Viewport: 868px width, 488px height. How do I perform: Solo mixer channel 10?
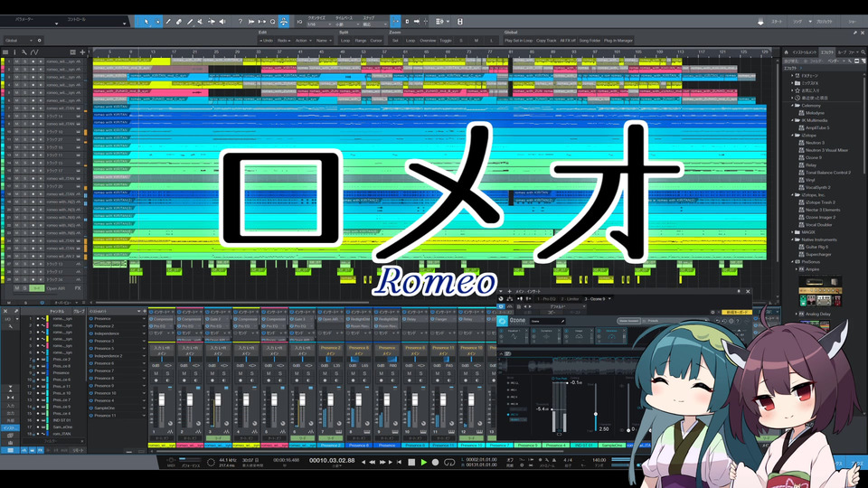click(x=420, y=373)
